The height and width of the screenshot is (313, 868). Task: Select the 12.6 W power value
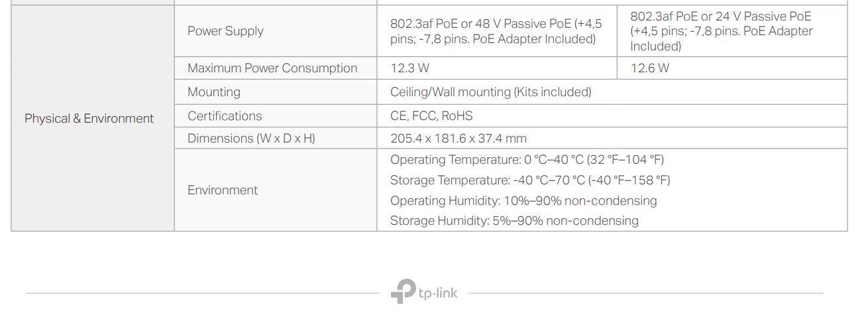[x=649, y=68]
